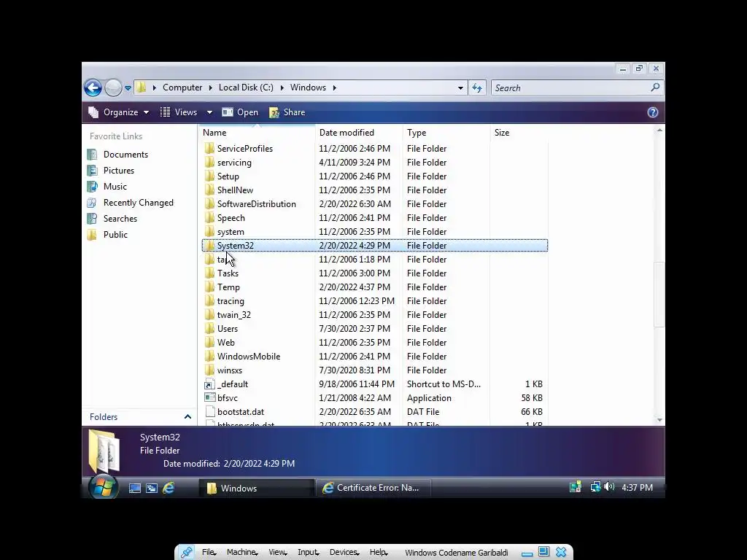The image size is (747, 560).
Task: Select the winsxs folder row
Action: tap(375, 370)
